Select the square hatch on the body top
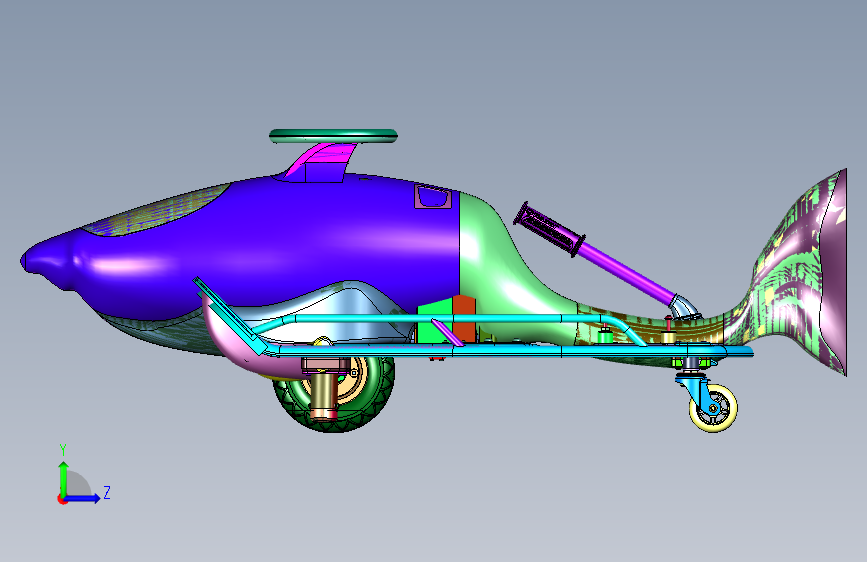 pos(433,196)
